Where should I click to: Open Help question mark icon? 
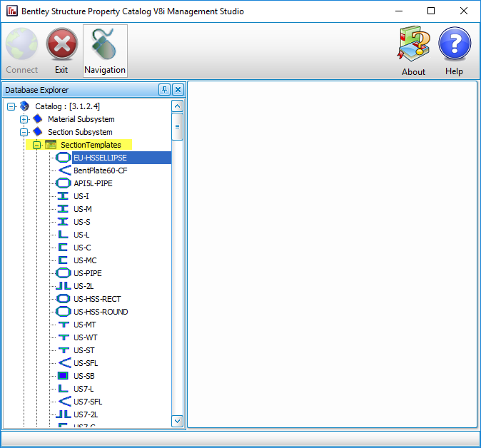pos(455,44)
